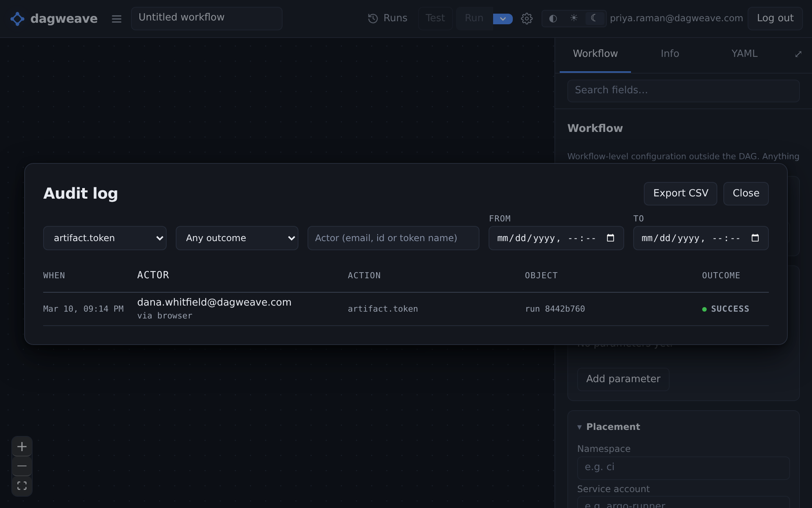
Task: Zoom in on the canvas
Action: 22,447
